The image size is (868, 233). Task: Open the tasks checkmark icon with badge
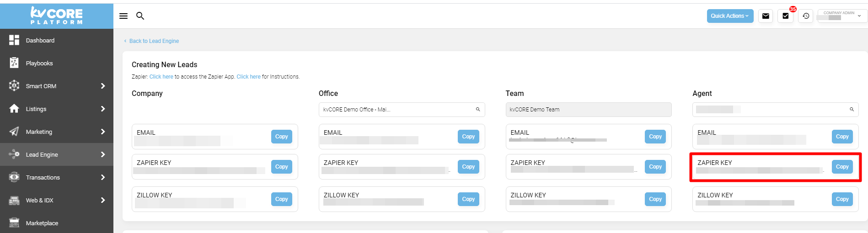tap(786, 16)
